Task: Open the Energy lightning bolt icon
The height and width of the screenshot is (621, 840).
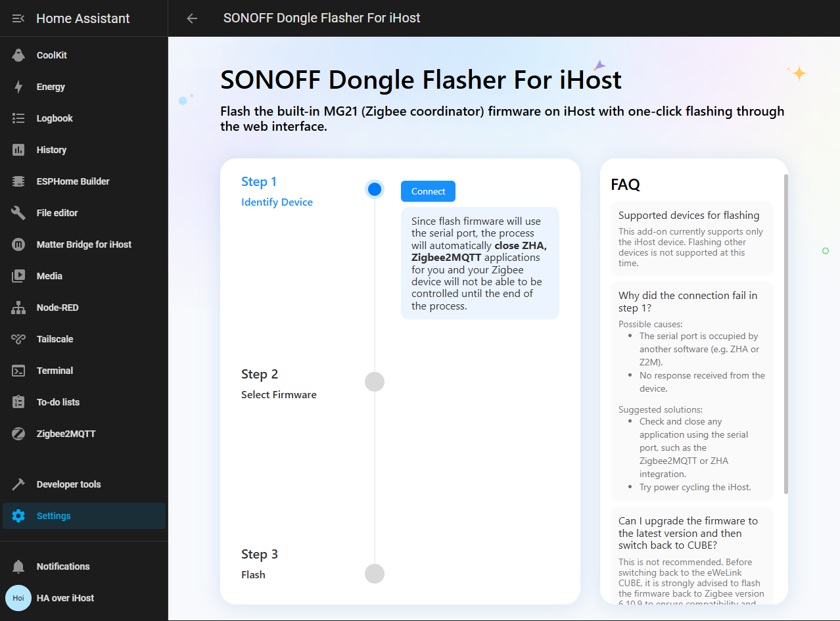Action: point(18,87)
